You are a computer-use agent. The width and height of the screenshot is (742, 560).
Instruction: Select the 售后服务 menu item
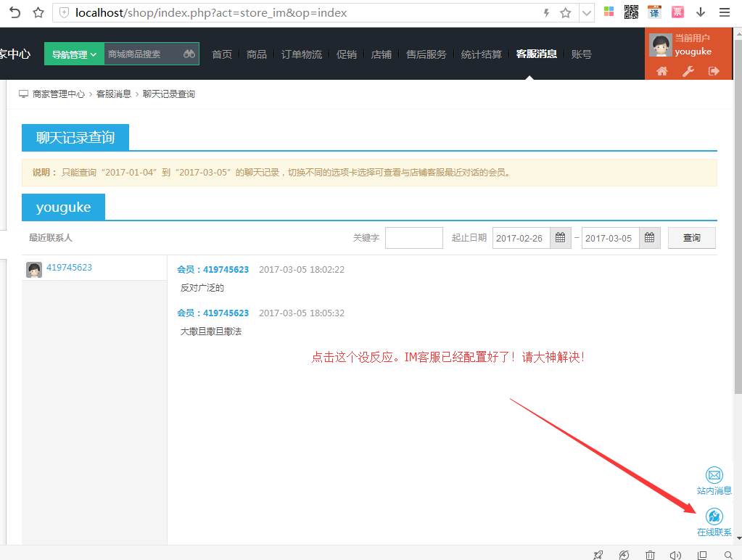[x=426, y=54]
